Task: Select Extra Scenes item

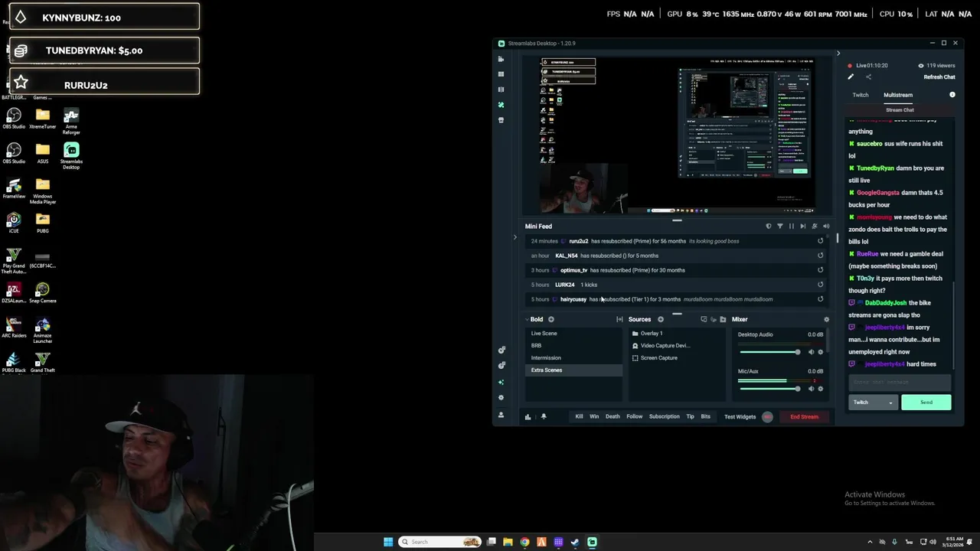Action: 574,370
